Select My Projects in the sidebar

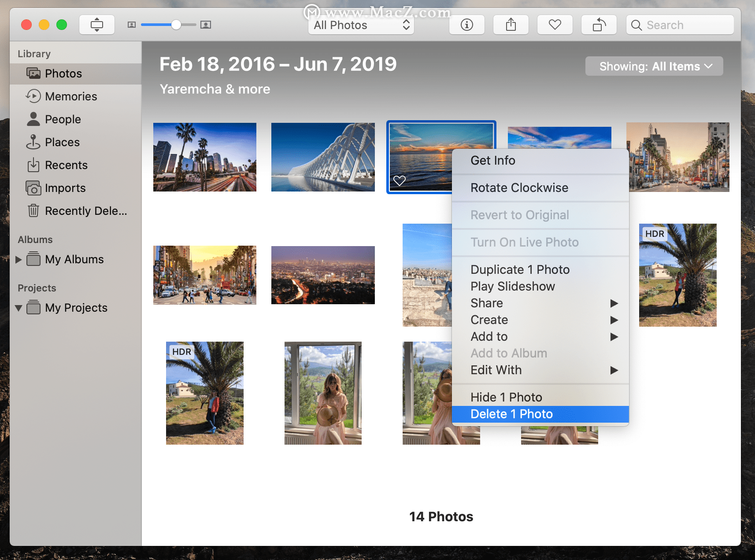click(76, 308)
